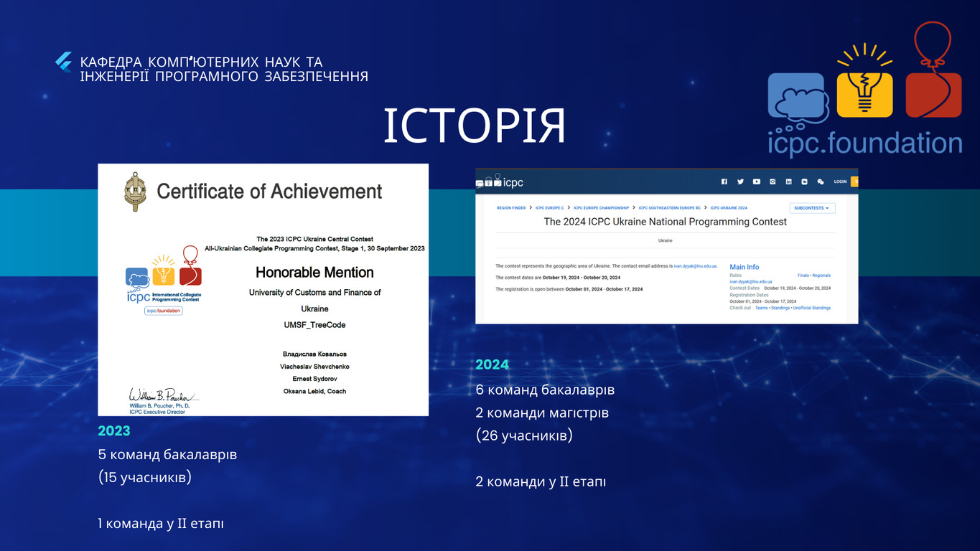This screenshot has width=980, height=551.
Task: Open REGION FINDER breadcrumb
Action: click(511, 208)
